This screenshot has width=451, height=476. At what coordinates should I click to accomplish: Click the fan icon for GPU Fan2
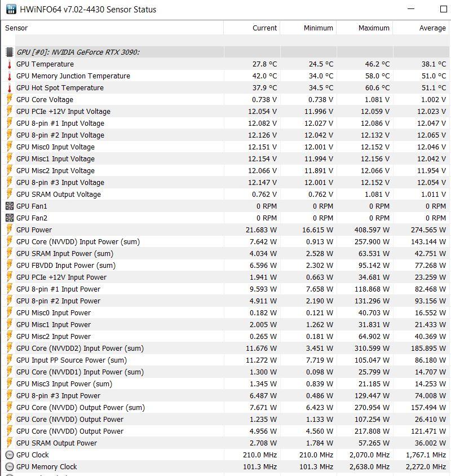coord(10,218)
